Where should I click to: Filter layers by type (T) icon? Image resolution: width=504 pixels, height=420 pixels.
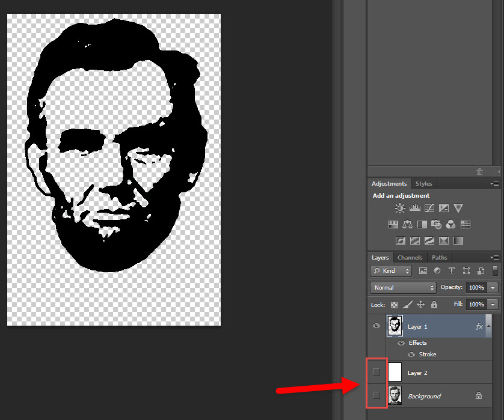pos(451,271)
